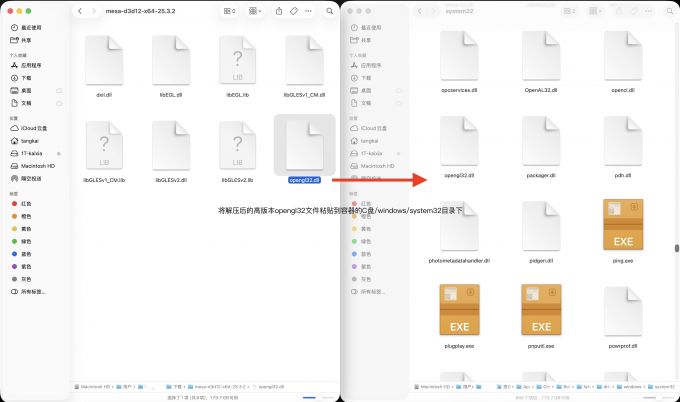Go back in system32 window

point(420,11)
